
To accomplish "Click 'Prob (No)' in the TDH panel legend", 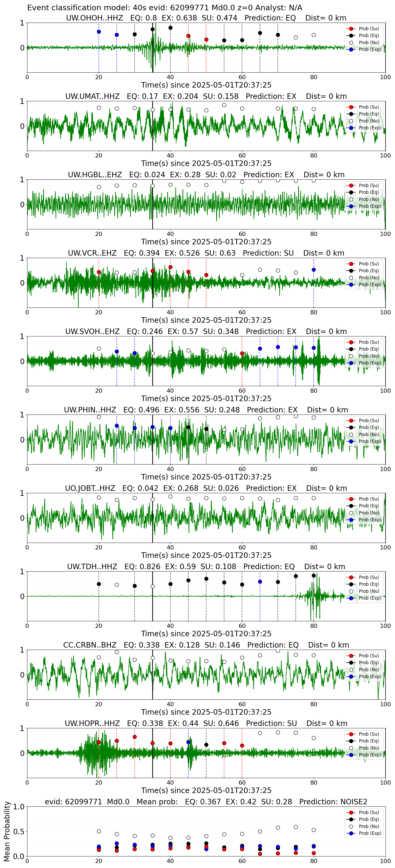I will click(369, 591).
